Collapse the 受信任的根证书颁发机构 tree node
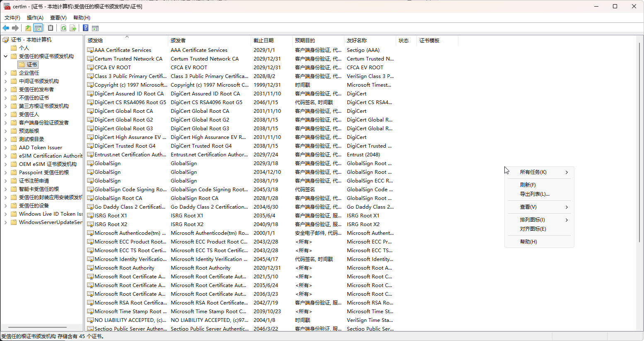The width and height of the screenshot is (644, 341). [6, 56]
